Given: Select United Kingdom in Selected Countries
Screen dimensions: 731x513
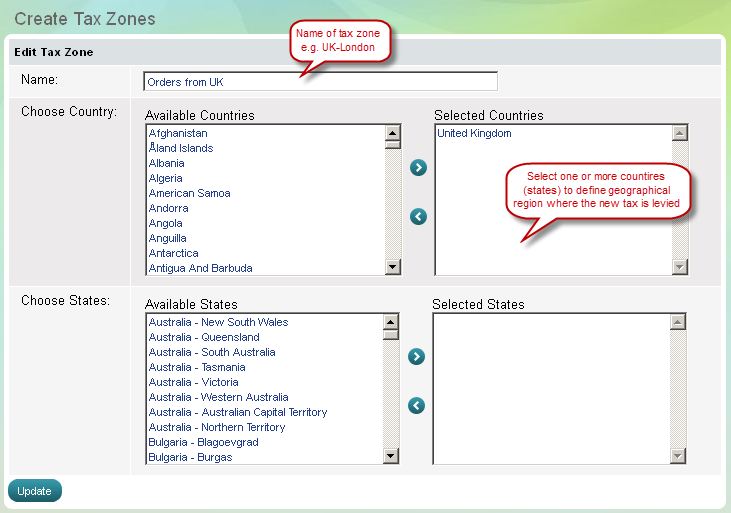Looking at the screenshot, I should tap(474, 133).
